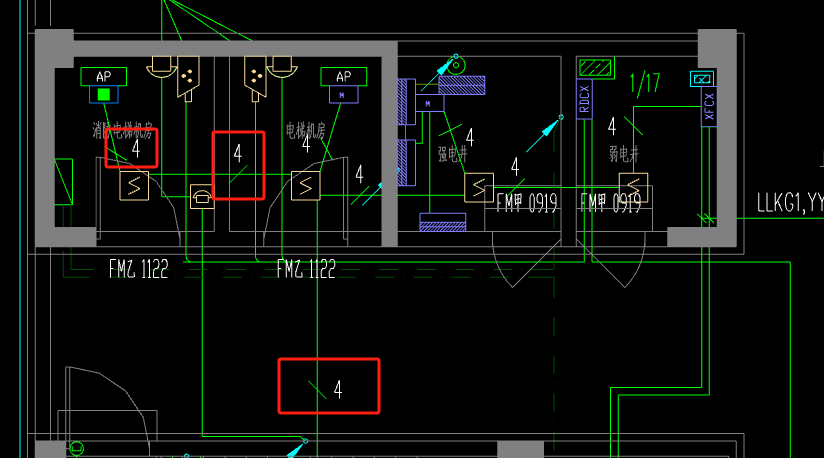Screen dimensions: 824x458
Task: Select the 电梯机房 room label
Action: [306, 130]
